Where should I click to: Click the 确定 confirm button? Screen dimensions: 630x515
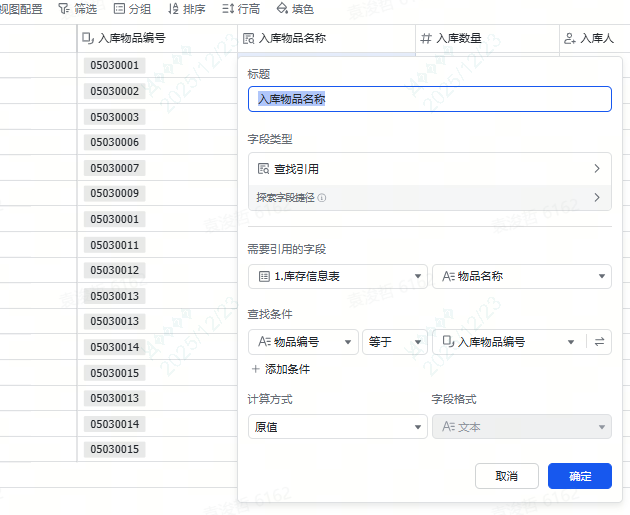(579, 476)
